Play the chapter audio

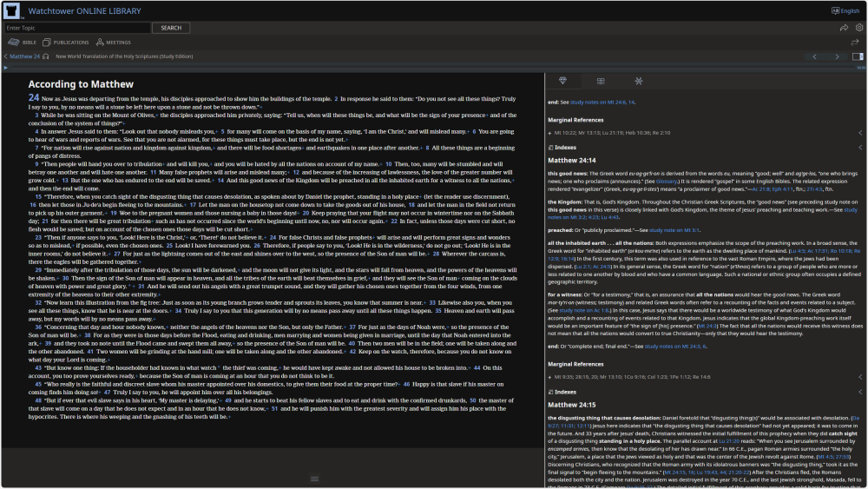coord(5,68)
